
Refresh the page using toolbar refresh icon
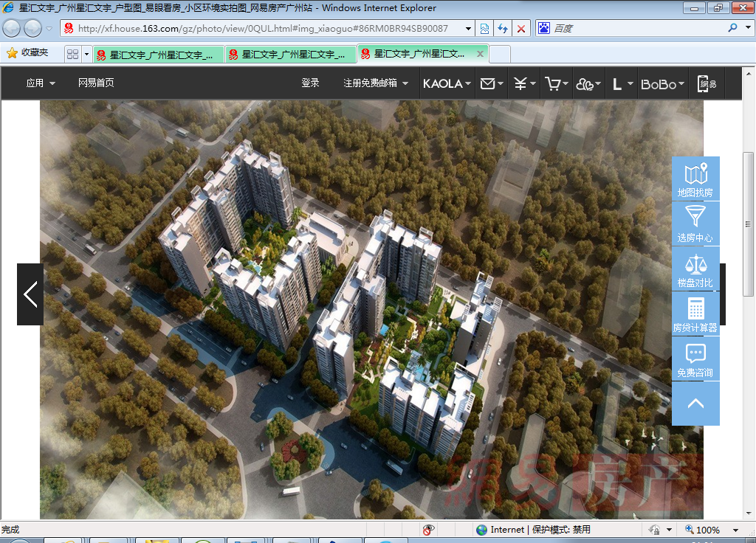point(503,29)
